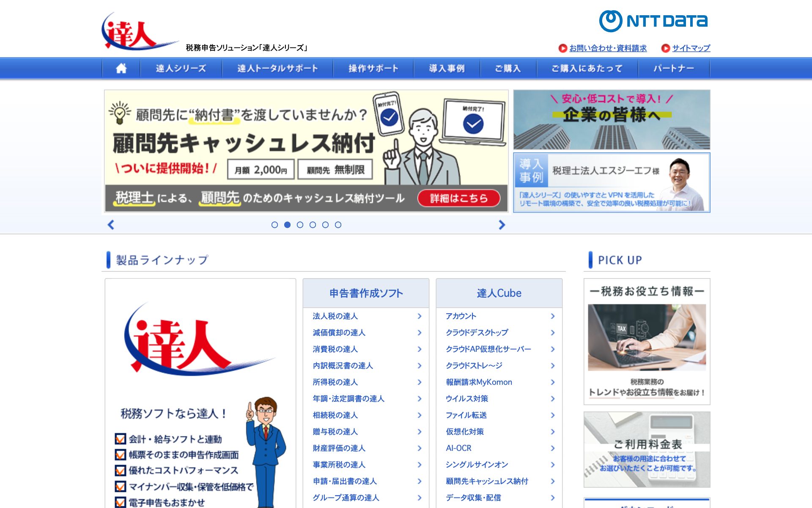The image size is (812, 508).
Task: Click the home icon in navigation bar
Action: [121, 68]
